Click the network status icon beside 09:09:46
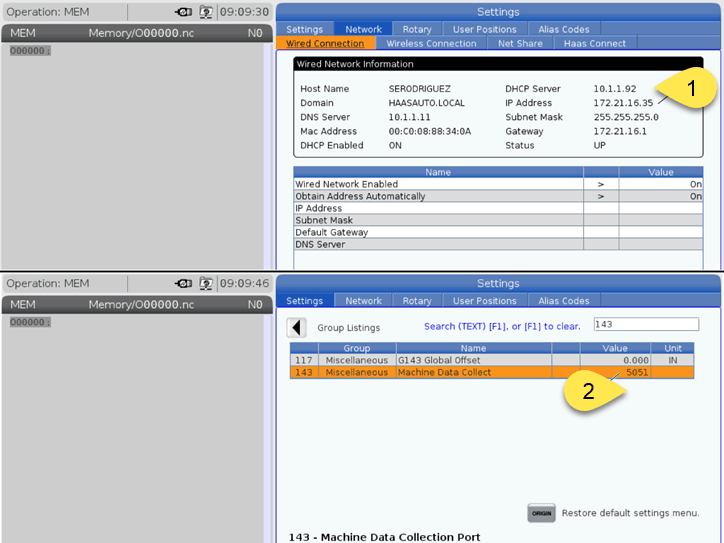Viewport: 724px width, 543px height. coord(206,283)
